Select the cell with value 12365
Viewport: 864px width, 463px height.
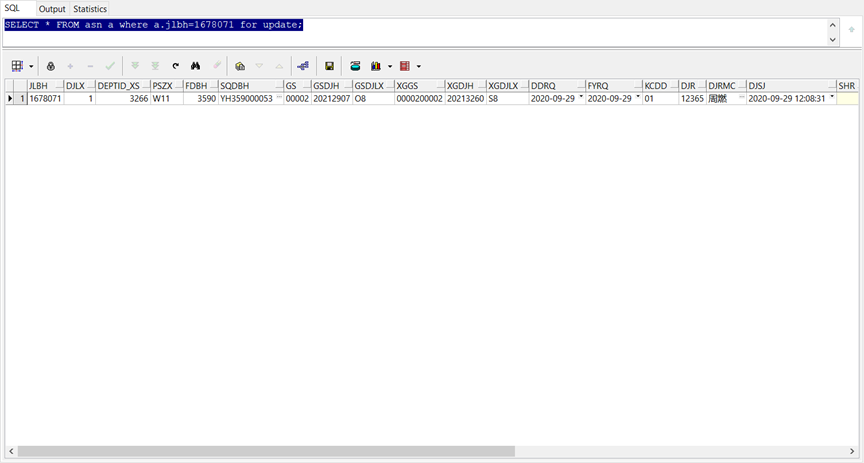pos(693,99)
